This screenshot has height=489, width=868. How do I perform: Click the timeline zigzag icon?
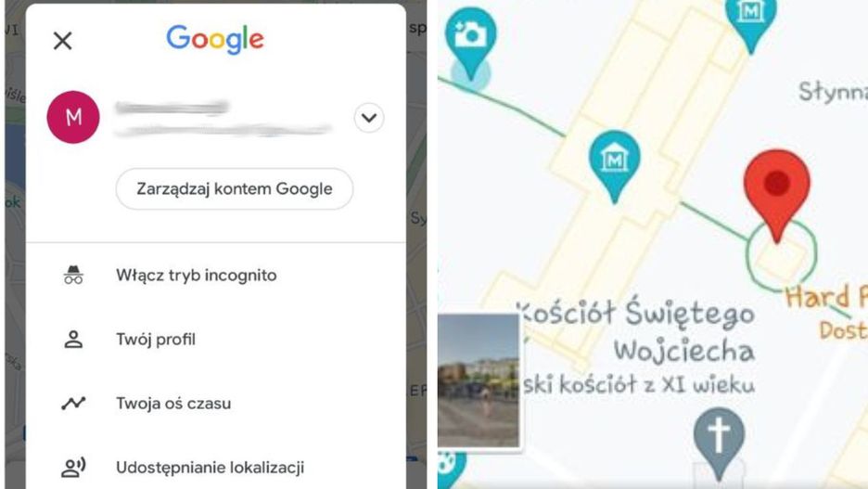point(73,403)
